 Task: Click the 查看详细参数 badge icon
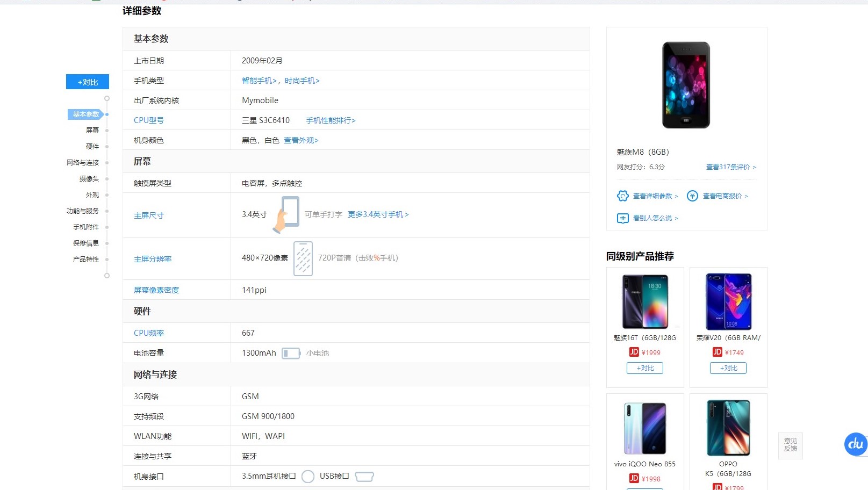point(623,196)
